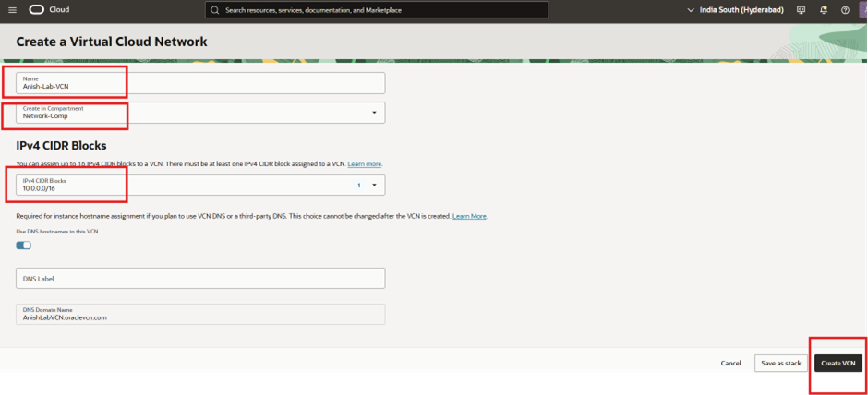Click the DNS Domain Name field
The image size is (868, 395).
200,314
